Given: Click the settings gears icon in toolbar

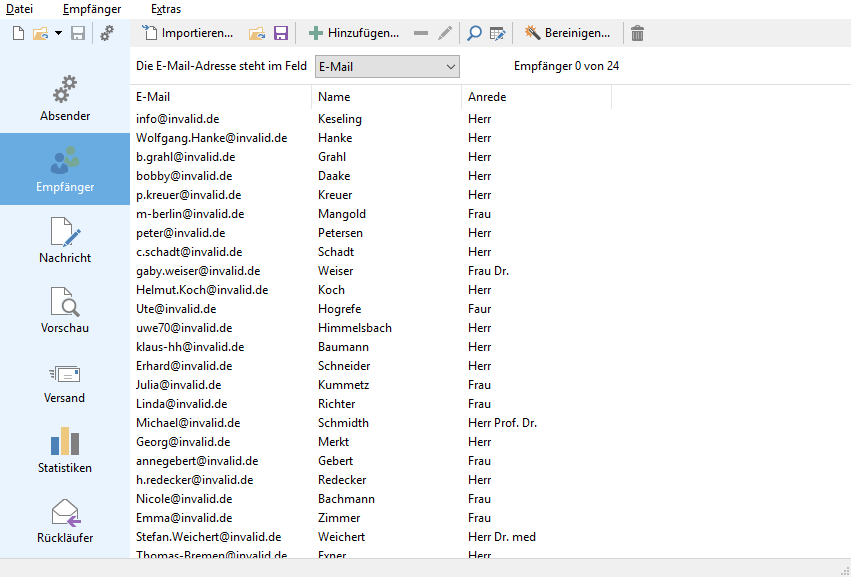Looking at the screenshot, I should (107, 33).
